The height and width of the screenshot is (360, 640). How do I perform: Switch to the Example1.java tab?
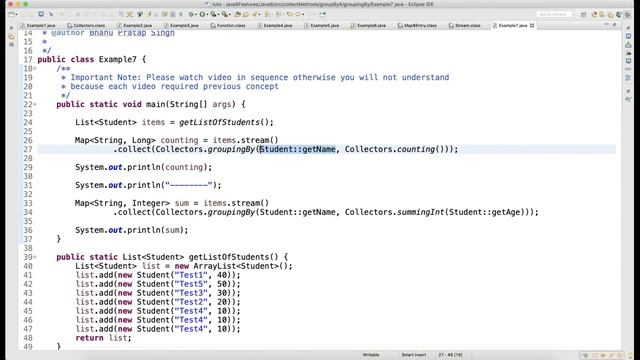[38, 25]
